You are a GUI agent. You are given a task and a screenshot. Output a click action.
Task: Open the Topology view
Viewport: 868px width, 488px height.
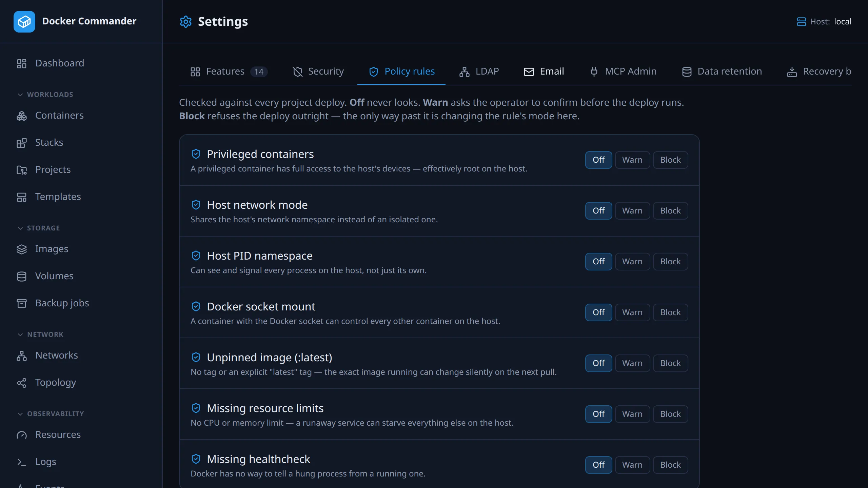pos(81,383)
